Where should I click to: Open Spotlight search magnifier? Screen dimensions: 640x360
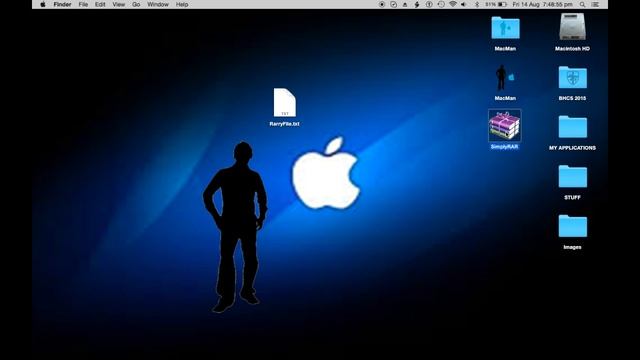582,4
